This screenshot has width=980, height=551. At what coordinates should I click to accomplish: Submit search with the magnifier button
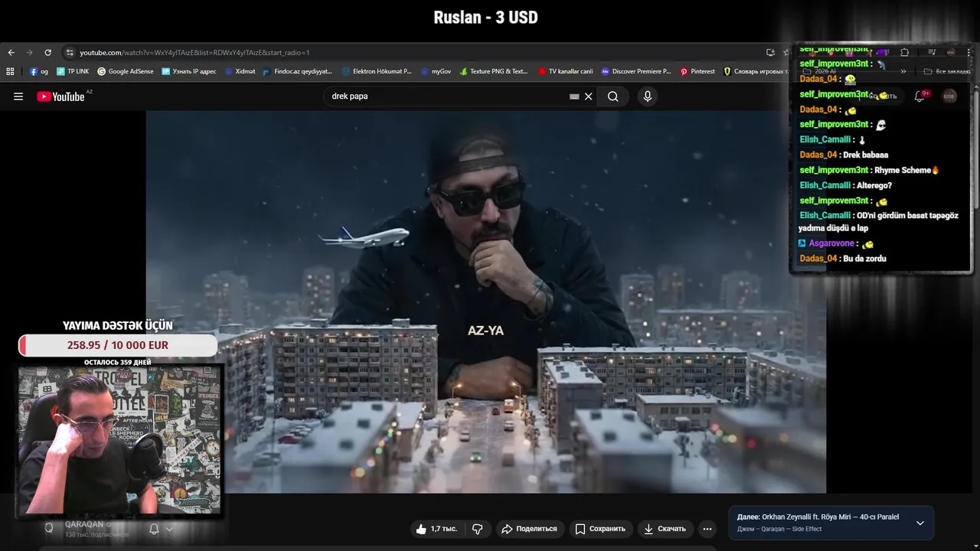click(613, 96)
